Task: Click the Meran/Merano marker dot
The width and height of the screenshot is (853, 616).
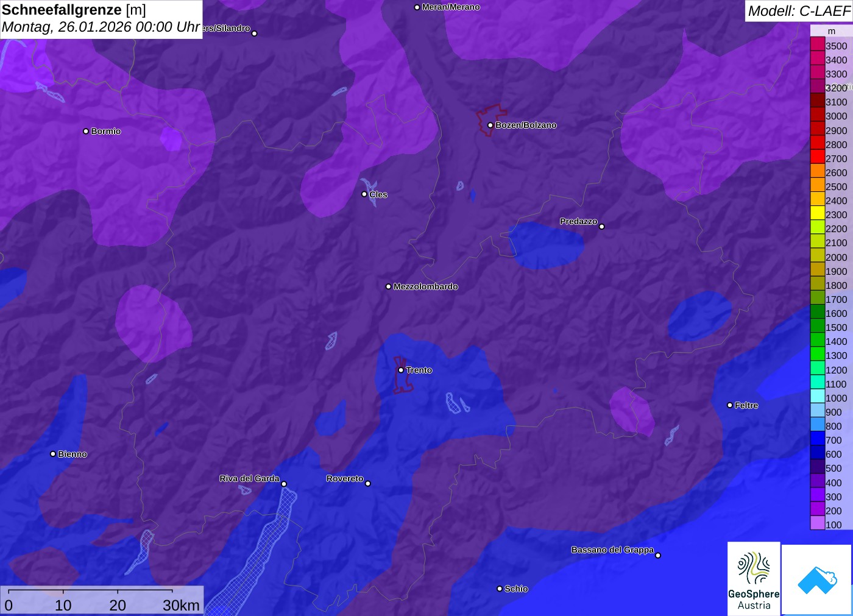Action: (417, 7)
